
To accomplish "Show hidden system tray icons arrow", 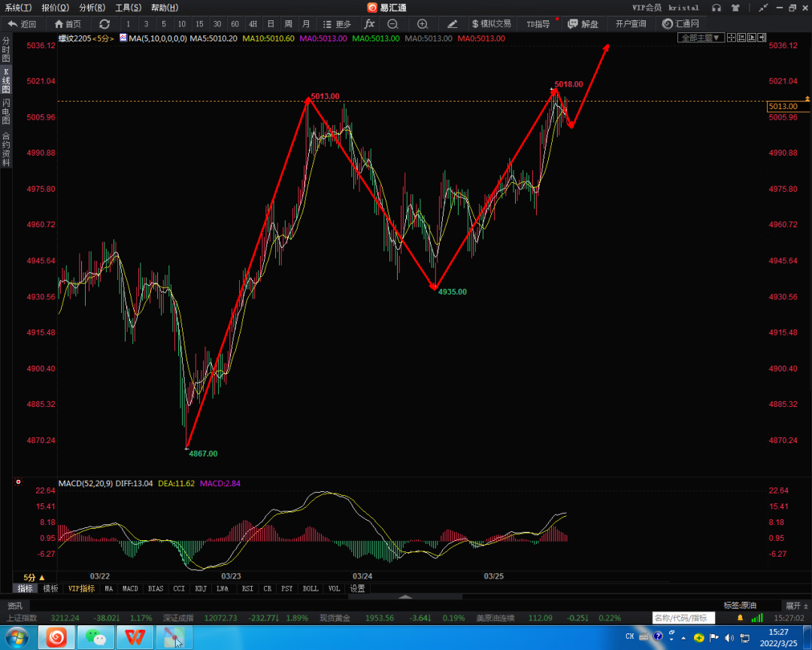I will (683, 637).
